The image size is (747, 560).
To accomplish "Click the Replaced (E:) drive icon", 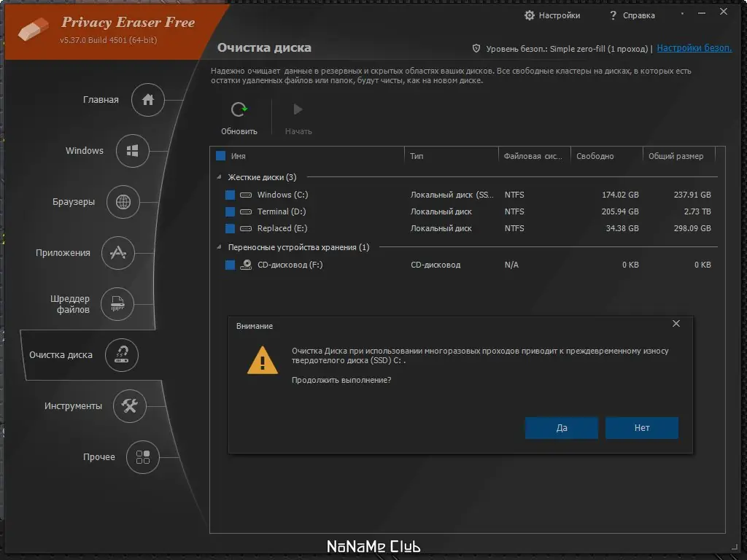I will click(x=246, y=228).
